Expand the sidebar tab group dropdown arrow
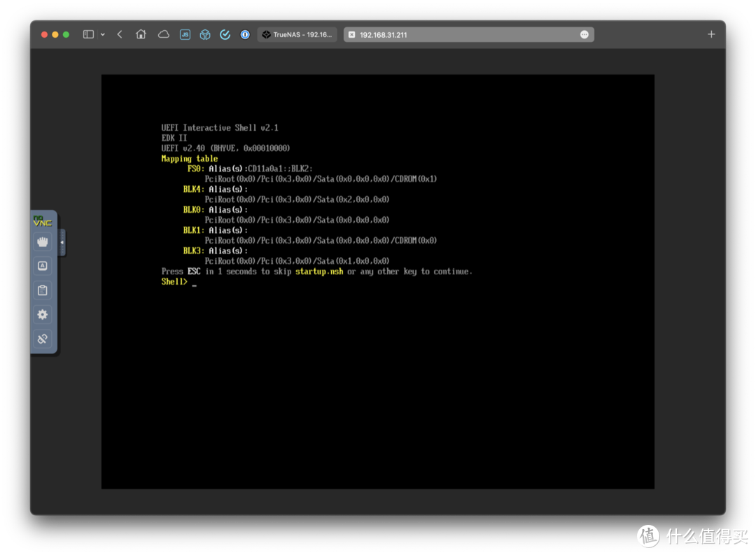Screen dimensions: 756x555 pyautogui.click(x=103, y=34)
